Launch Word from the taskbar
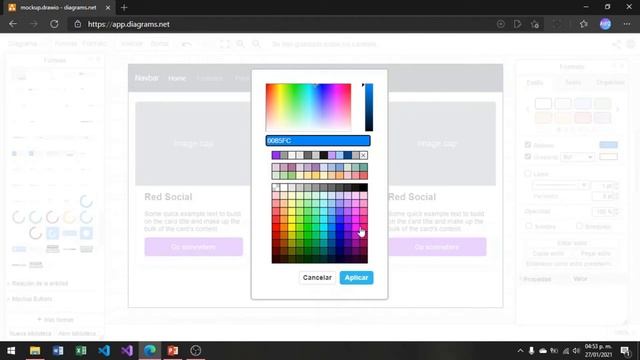The height and width of the screenshot is (360, 640). pyautogui.click(x=58, y=351)
